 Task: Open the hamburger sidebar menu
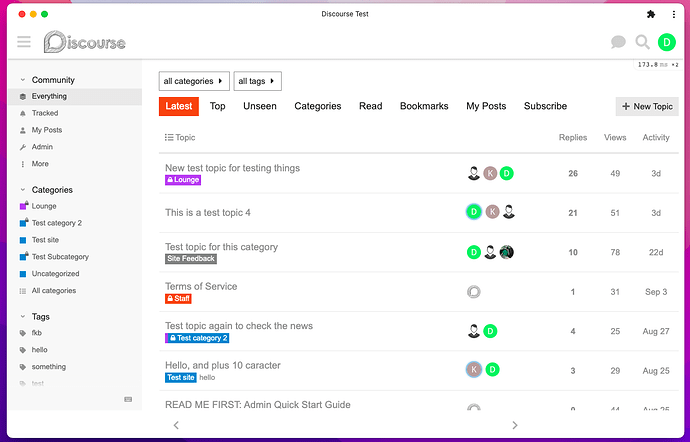[24, 42]
